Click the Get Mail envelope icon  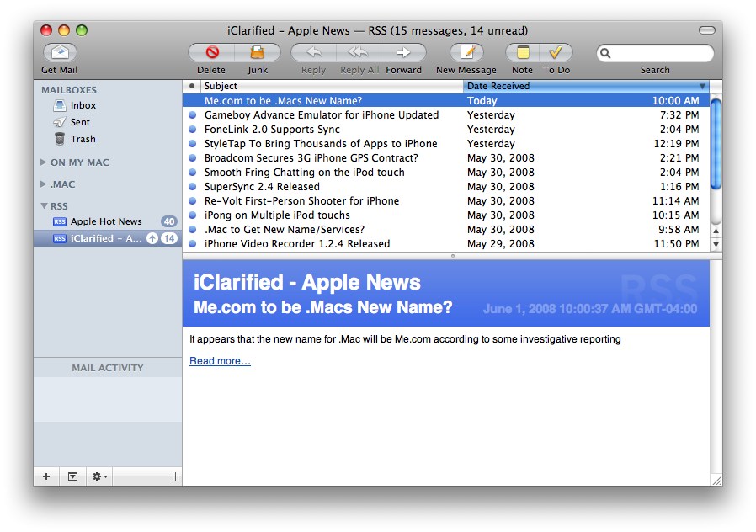click(59, 53)
